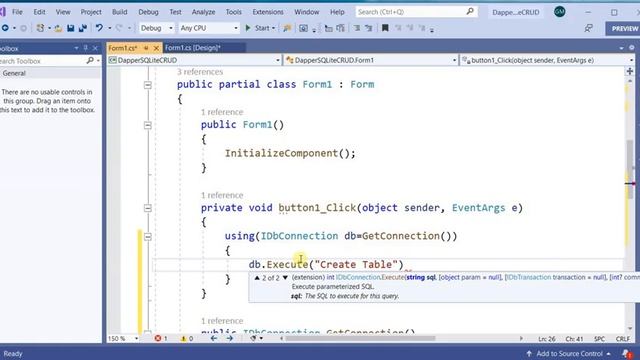640x360 pixels.
Task: Click the notifications bell icon
Action: (627, 353)
